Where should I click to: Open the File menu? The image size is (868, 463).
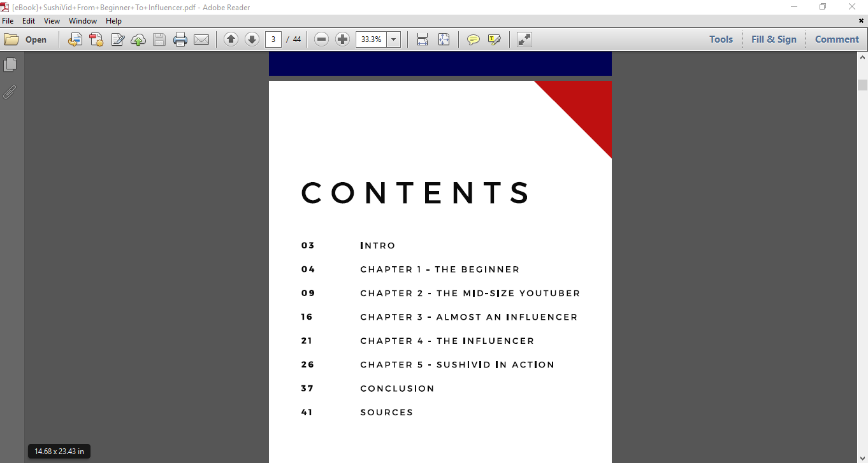click(x=8, y=21)
